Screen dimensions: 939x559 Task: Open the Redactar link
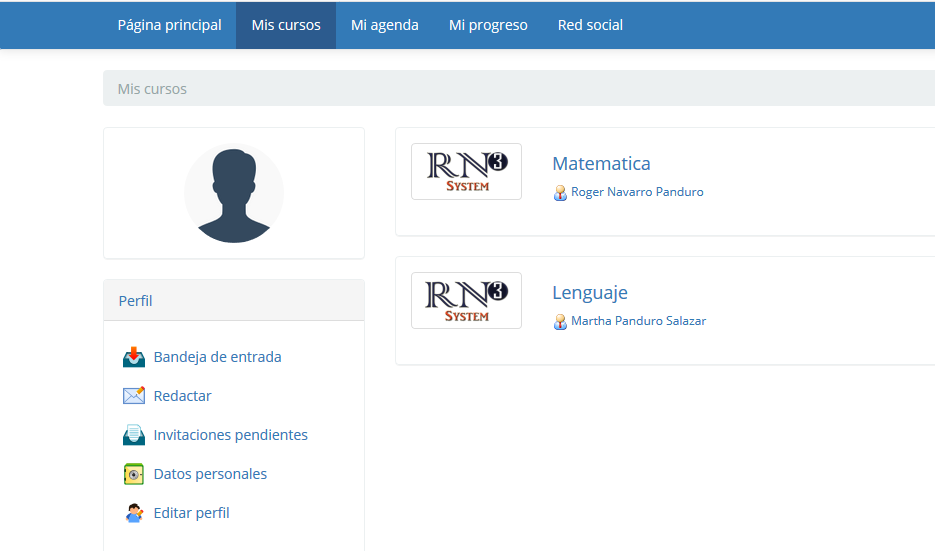(182, 396)
